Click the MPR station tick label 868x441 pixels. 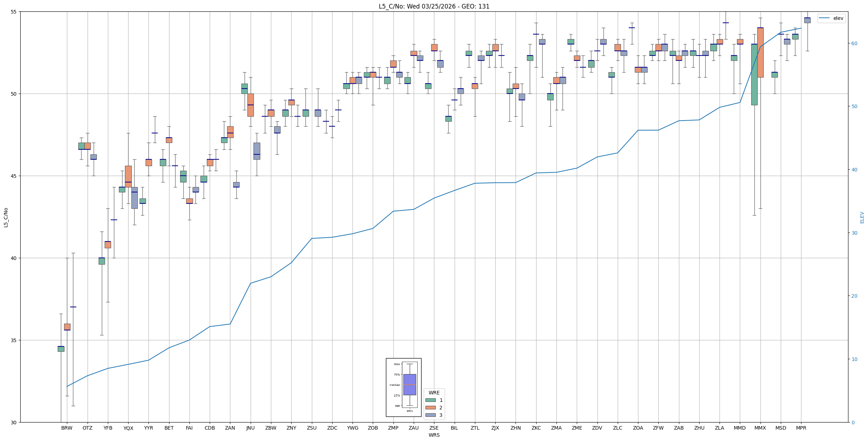[801, 428]
